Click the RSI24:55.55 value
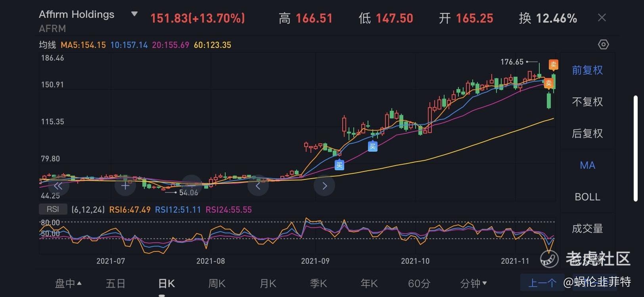The width and height of the screenshot is (644, 297). [x=229, y=209]
